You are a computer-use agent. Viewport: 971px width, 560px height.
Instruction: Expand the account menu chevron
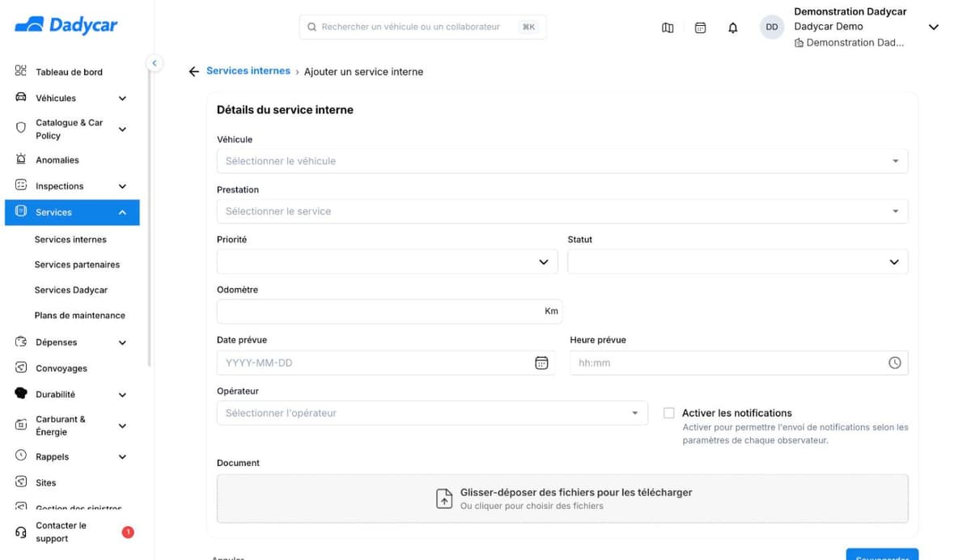(x=933, y=28)
